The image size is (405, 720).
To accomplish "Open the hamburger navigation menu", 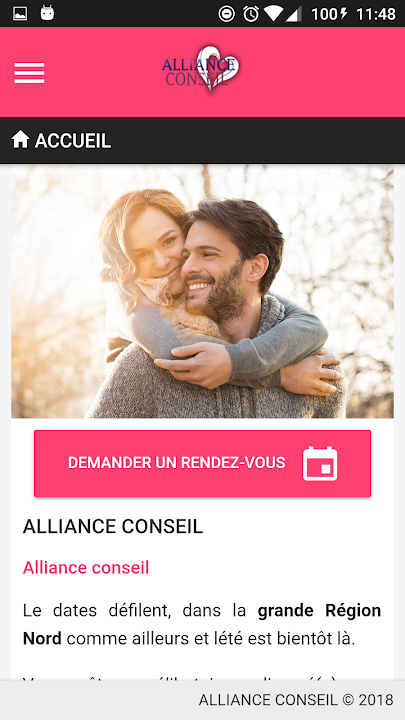I will coord(29,73).
